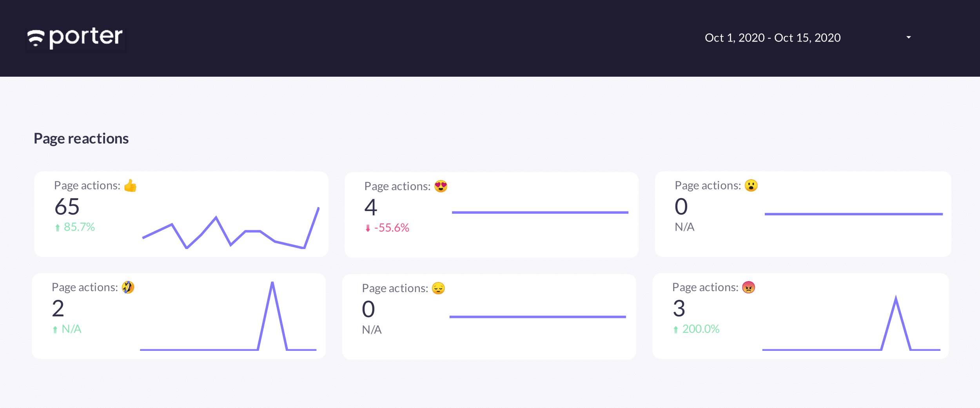Click the laughing face reaction emoji
Viewport: 980px width, 408px height.
pos(128,287)
